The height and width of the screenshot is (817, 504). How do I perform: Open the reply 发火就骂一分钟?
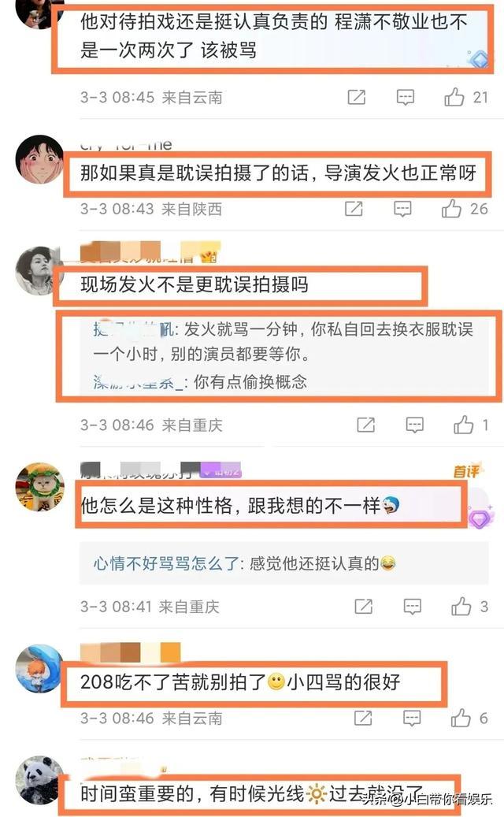click(x=283, y=341)
